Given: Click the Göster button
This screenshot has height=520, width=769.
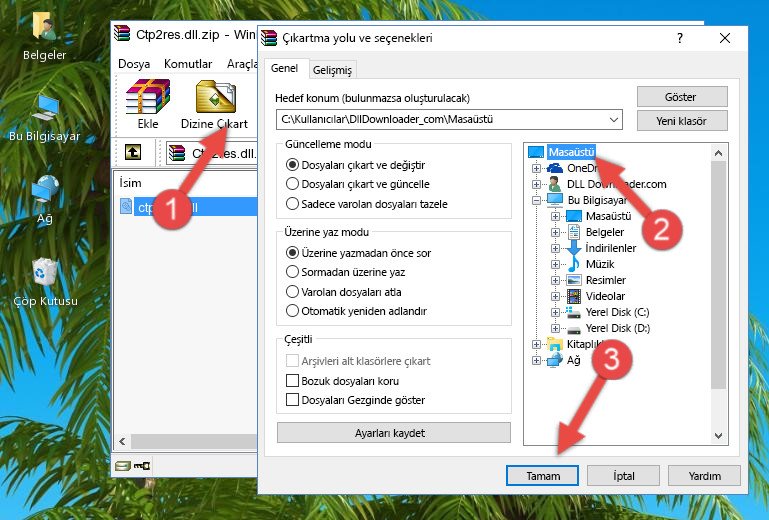Looking at the screenshot, I should tap(682, 97).
